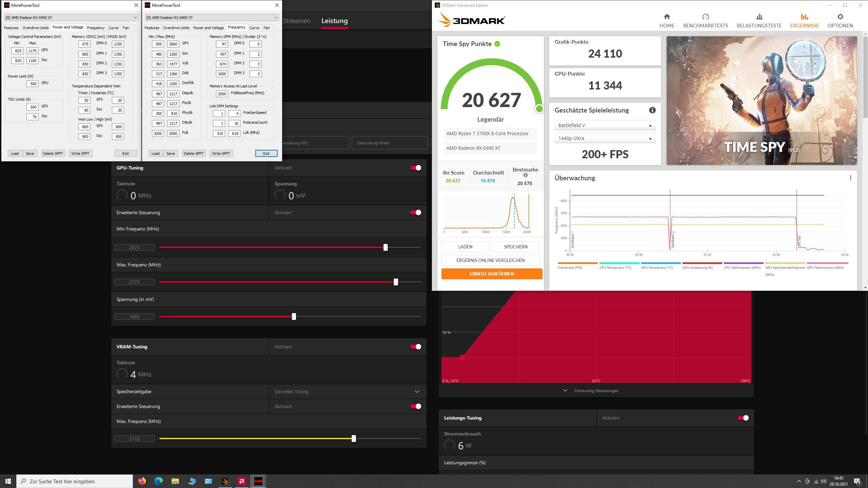Open the notification center icon
Screen dimensions: 868x488
tap(857, 481)
